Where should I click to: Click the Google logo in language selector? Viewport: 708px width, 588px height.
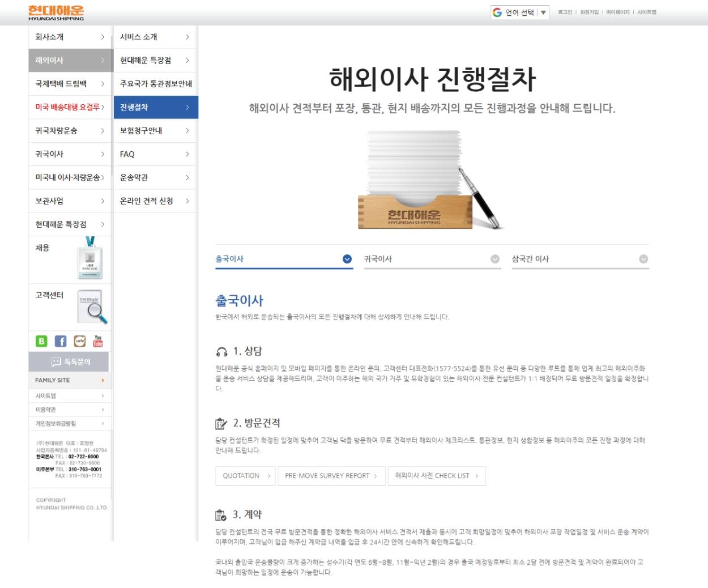[x=497, y=12]
